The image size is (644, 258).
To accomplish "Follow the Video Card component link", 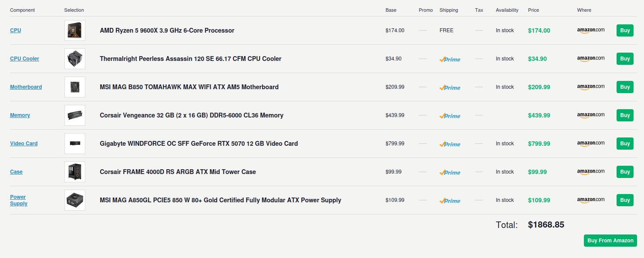I will coord(24,144).
